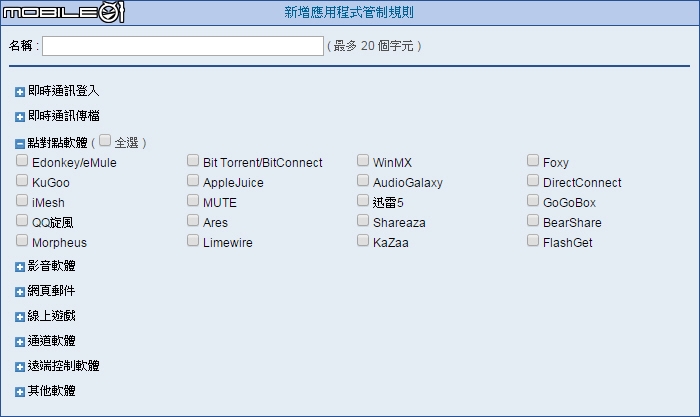Click the FlashGet label text
Viewport: 700px width, 417px height.
pyautogui.click(x=567, y=243)
